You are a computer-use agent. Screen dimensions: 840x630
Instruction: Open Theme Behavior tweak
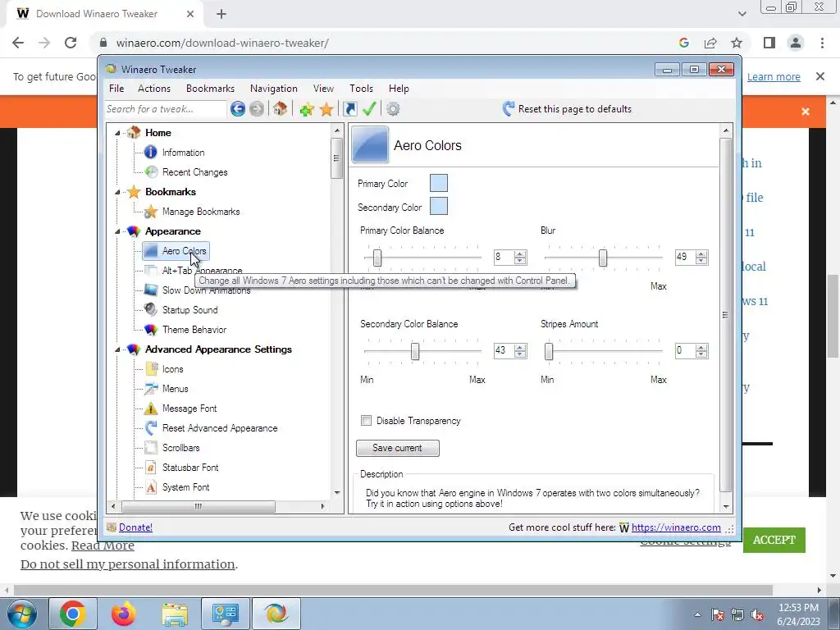click(194, 330)
